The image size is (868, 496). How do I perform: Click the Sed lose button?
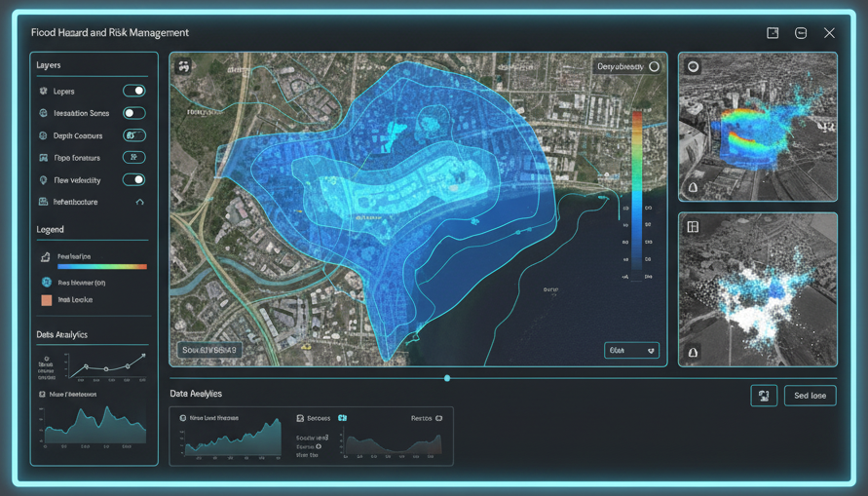coord(810,395)
